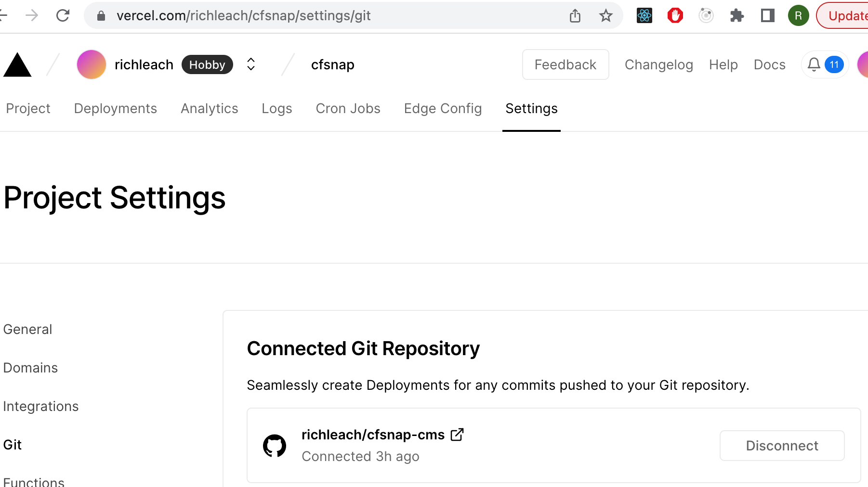Click the browser reload button
This screenshot has width=868, height=487.
(63, 16)
